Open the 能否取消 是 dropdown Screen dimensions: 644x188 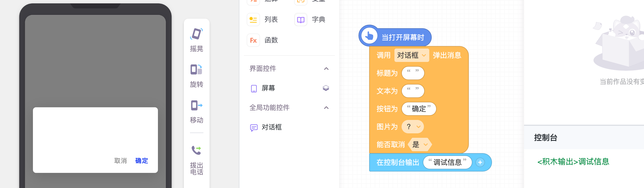coord(420,144)
